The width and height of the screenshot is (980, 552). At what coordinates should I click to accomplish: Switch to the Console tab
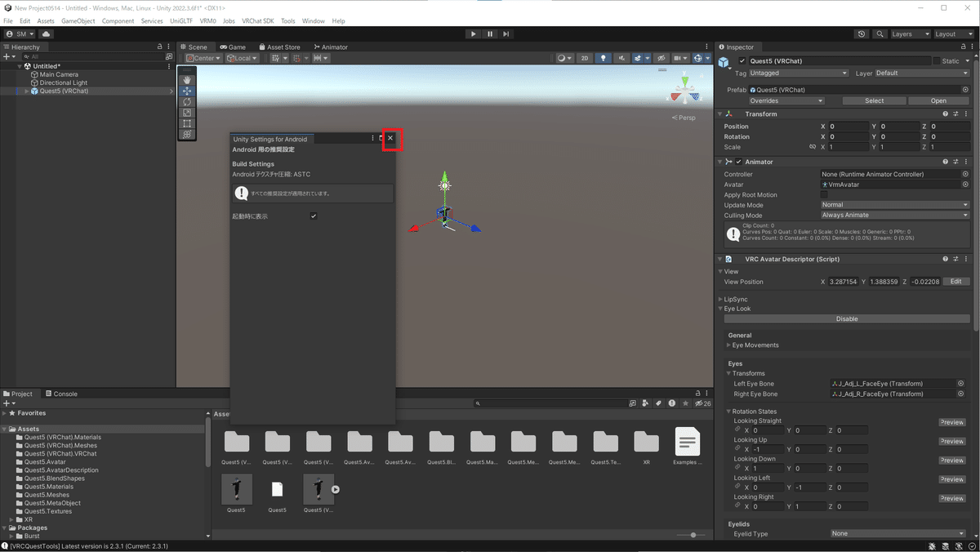click(60, 394)
